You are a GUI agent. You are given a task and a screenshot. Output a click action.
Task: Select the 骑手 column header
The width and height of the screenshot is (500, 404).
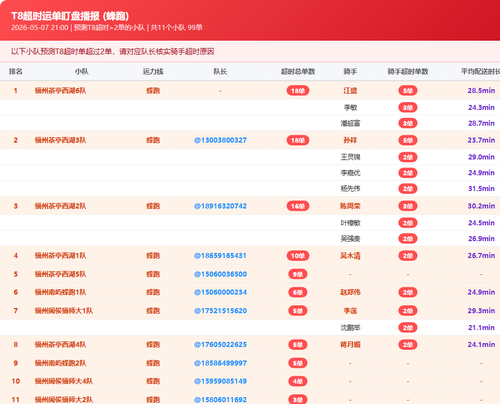350,72
